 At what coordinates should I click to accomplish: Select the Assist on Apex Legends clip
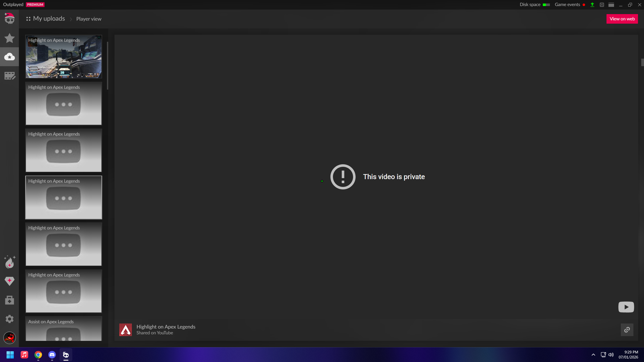(64, 329)
